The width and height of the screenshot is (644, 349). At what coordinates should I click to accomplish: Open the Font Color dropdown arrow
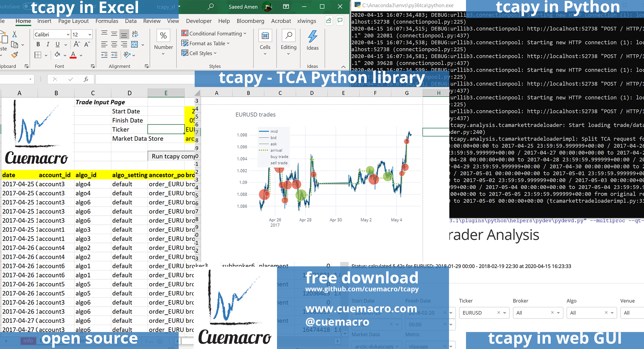click(x=81, y=55)
